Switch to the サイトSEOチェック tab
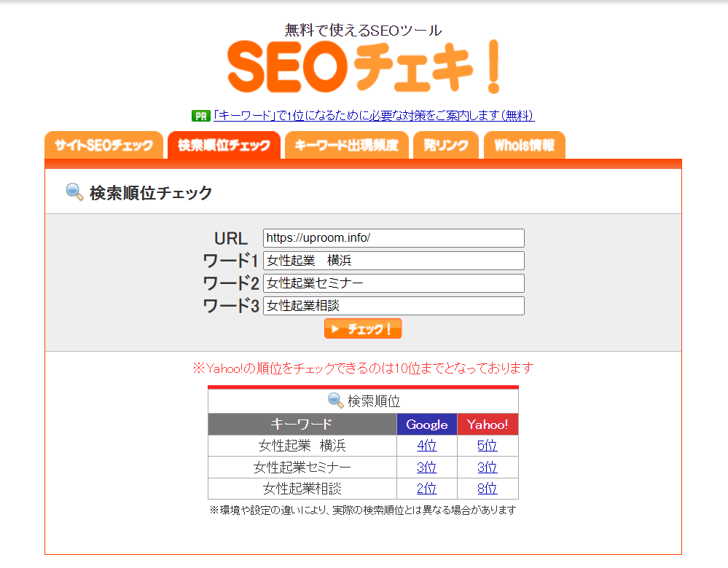Viewport: 728px width, 568px height. click(103, 145)
